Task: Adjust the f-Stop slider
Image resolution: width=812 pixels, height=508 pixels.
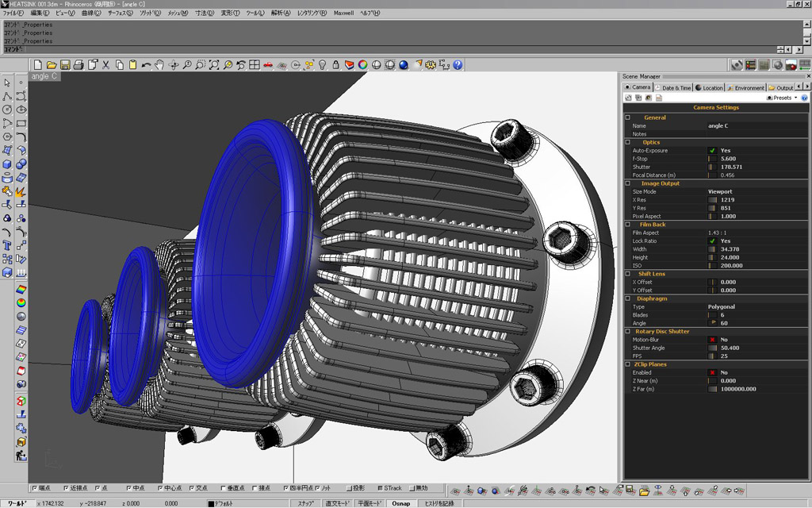Action: (x=711, y=159)
